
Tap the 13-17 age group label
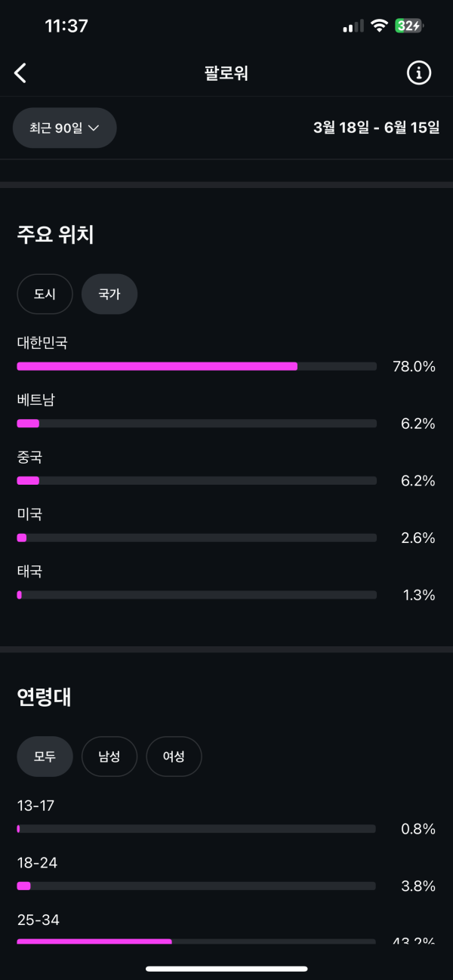click(35, 806)
